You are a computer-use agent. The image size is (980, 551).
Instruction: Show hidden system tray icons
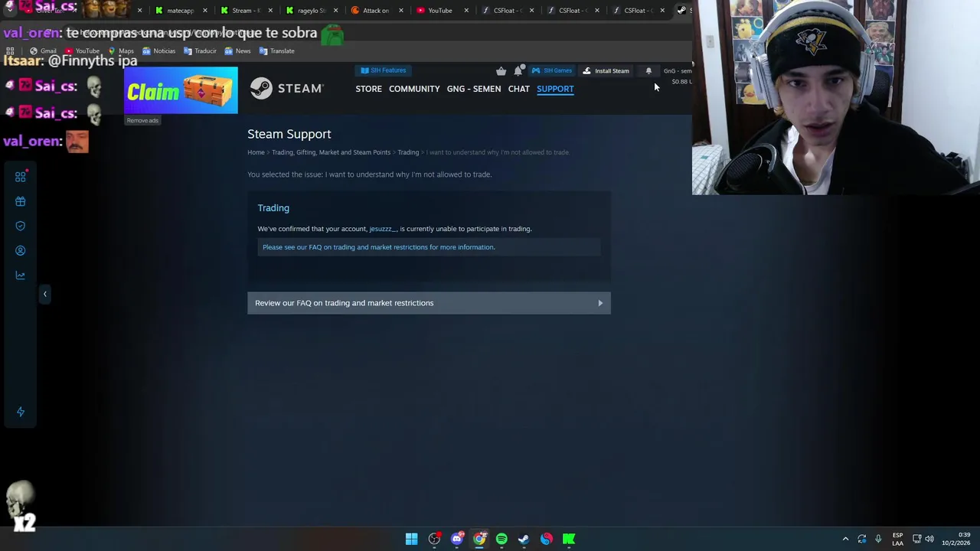(x=845, y=539)
